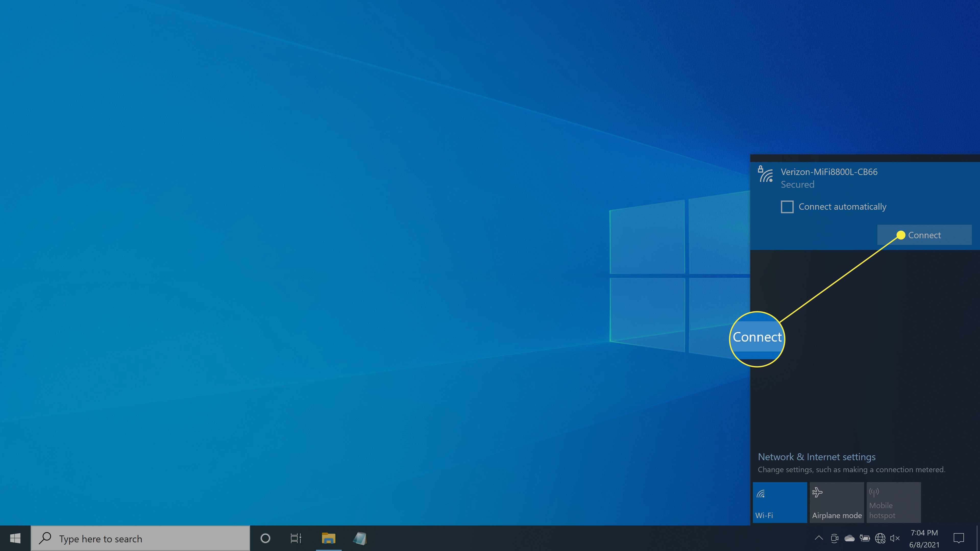This screenshot has width=980, height=551.
Task: Show hidden system tray icons
Action: [819, 538]
